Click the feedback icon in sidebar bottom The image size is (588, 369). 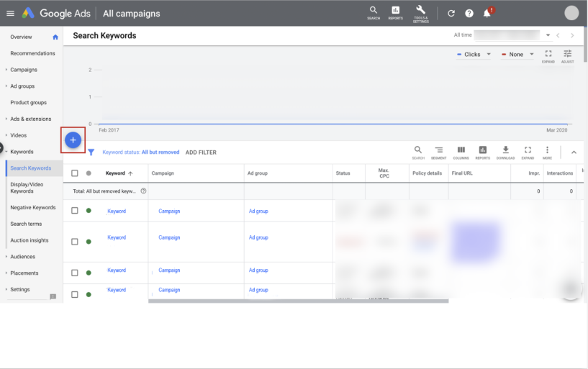(x=53, y=296)
